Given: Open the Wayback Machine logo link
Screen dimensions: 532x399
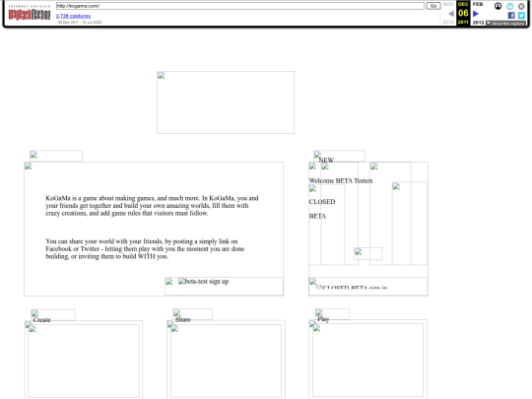Looking at the screenshot, I should tap(30, 14).
